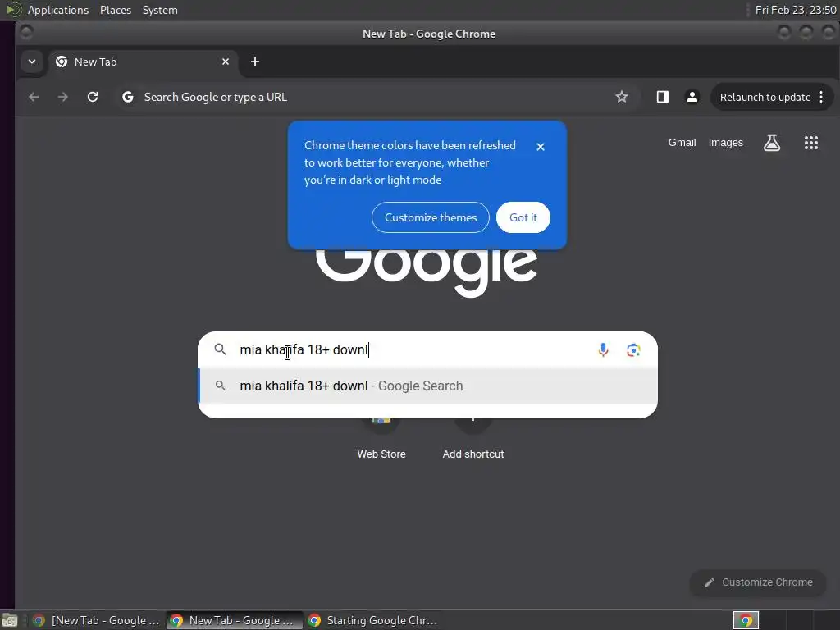Reload the current page
The image size is (840, 630).
93,97
